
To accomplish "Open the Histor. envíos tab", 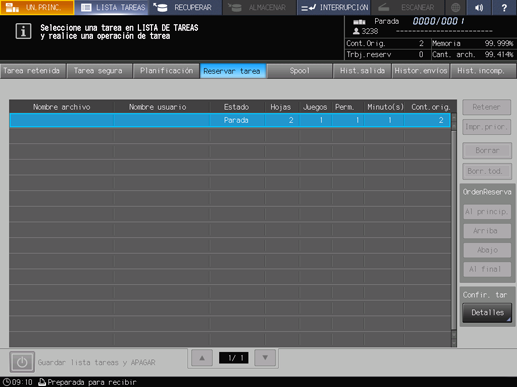I will 421,71.
